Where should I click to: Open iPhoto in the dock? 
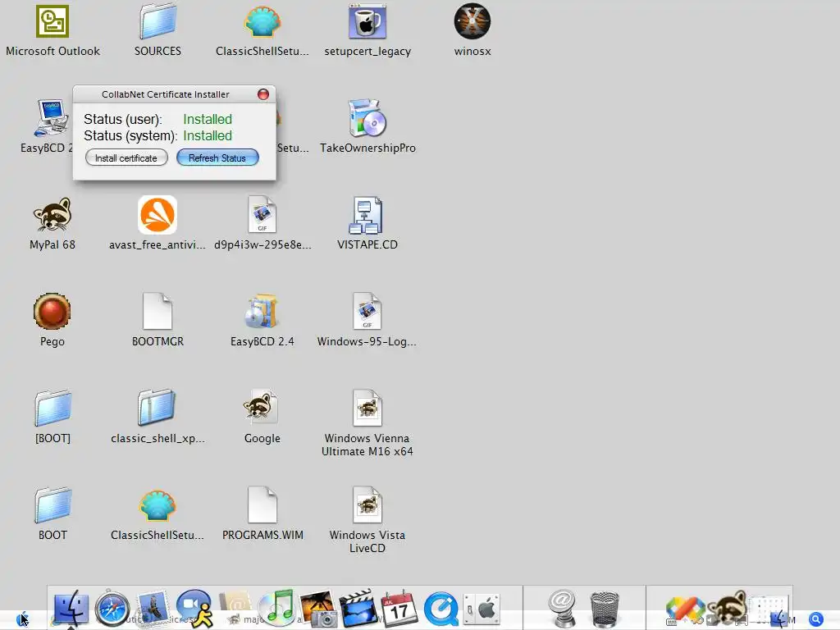pos(318,609)
